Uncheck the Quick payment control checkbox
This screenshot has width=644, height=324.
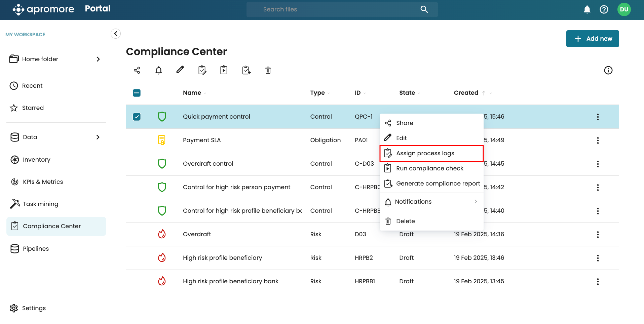point(137,117)
